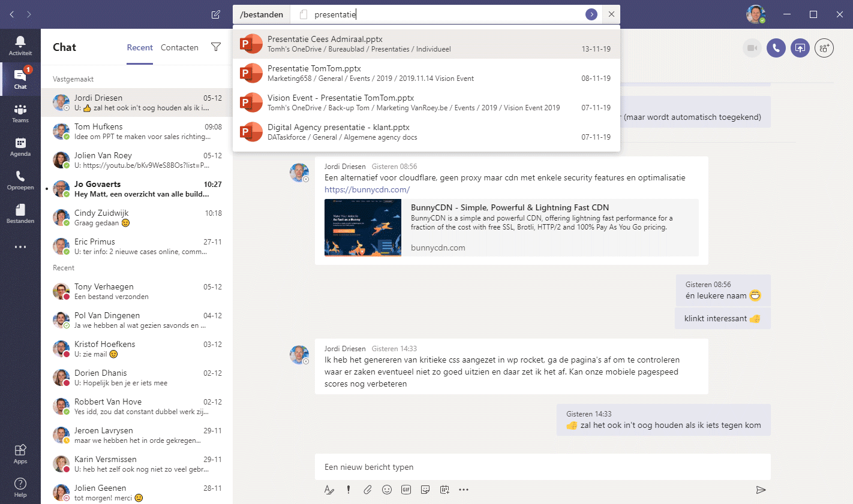Open Digital Agency presentatie - klant.pptx result
Screen dimensions: 853x504
(x=426, y=132)
